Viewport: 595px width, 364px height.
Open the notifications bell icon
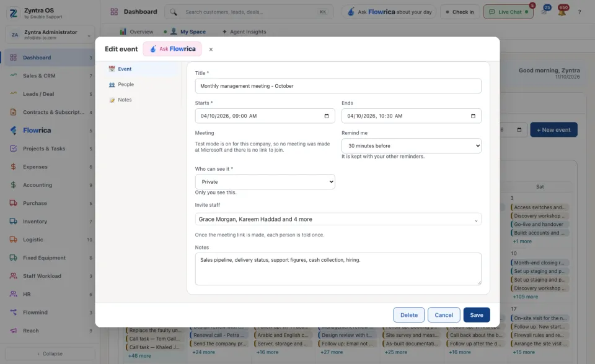[562, 12]
